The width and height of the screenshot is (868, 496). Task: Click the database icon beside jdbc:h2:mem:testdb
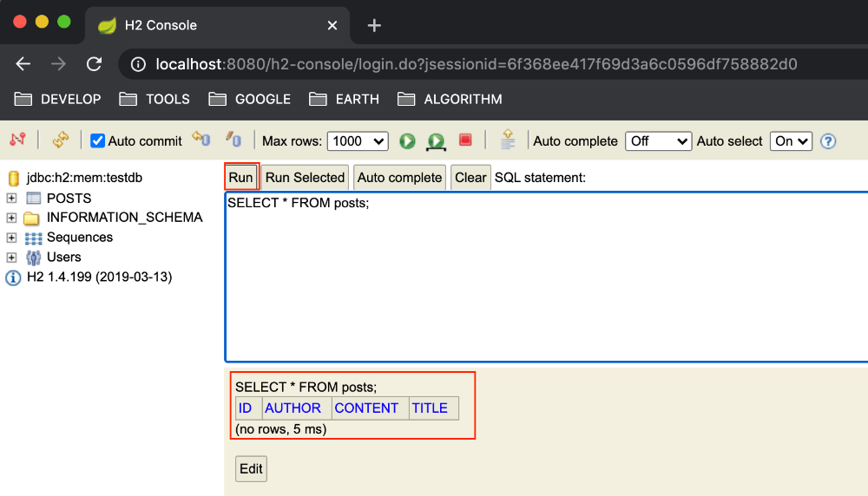click(14, 178)
